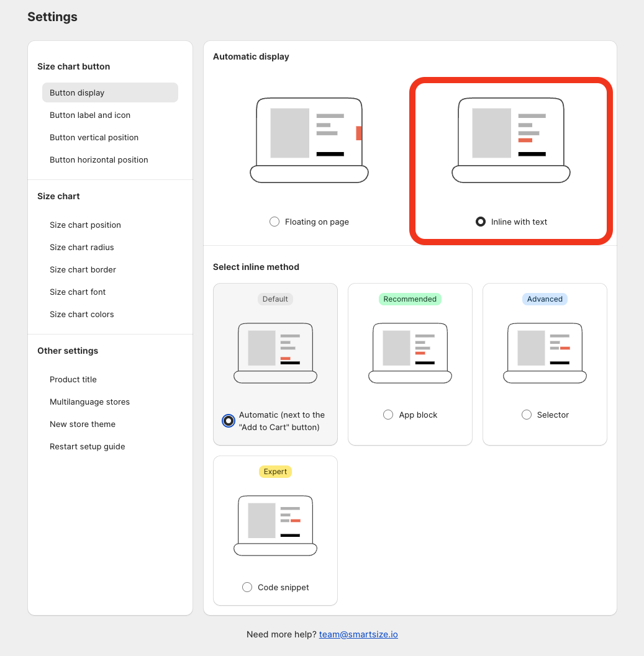Click the Automatic method laptop illustration
644x656 pixels.
tap(275, 353)
